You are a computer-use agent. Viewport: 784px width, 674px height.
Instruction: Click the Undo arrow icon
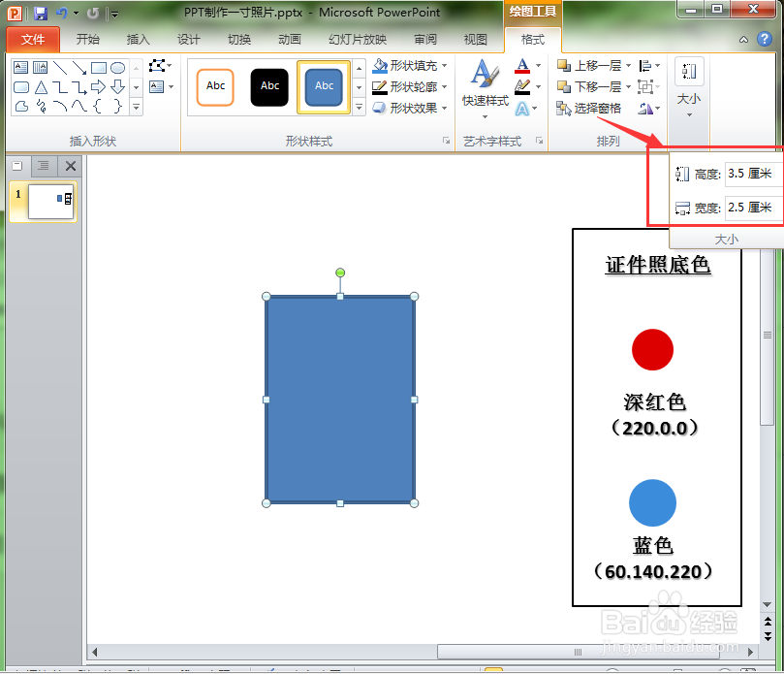coord(62,13)
